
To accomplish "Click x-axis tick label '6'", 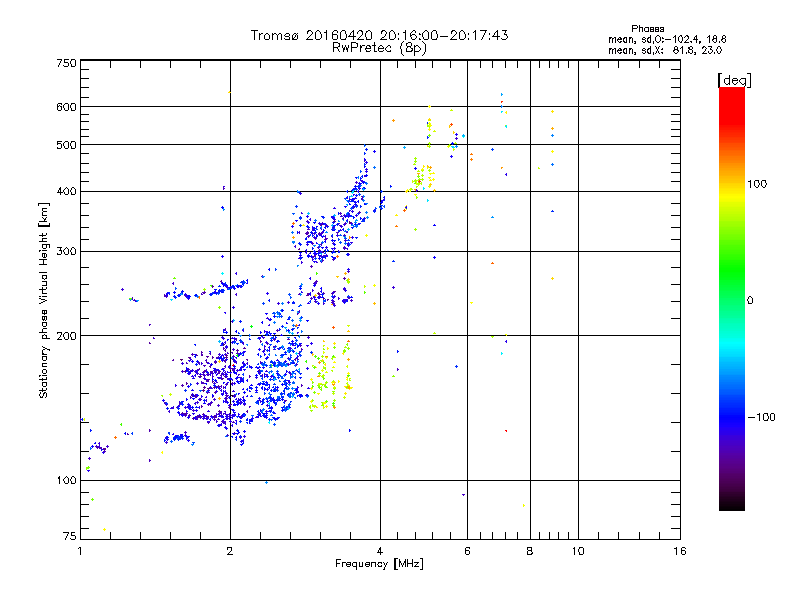I will pos(467,551).
